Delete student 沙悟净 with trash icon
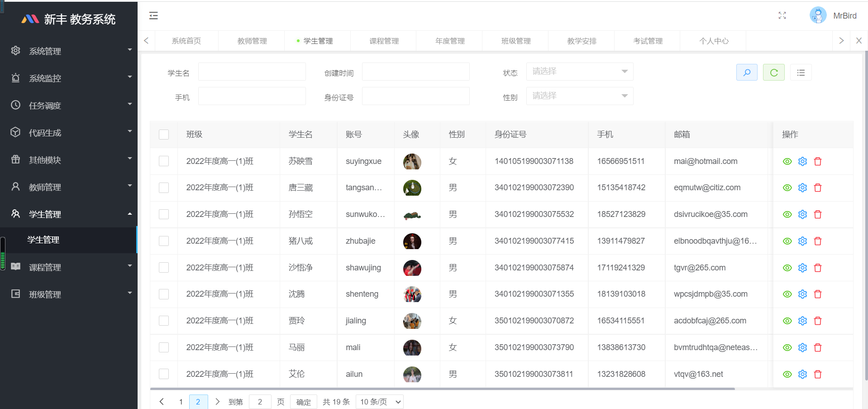Viewport: 868px width, 409px height. [818, 268]
